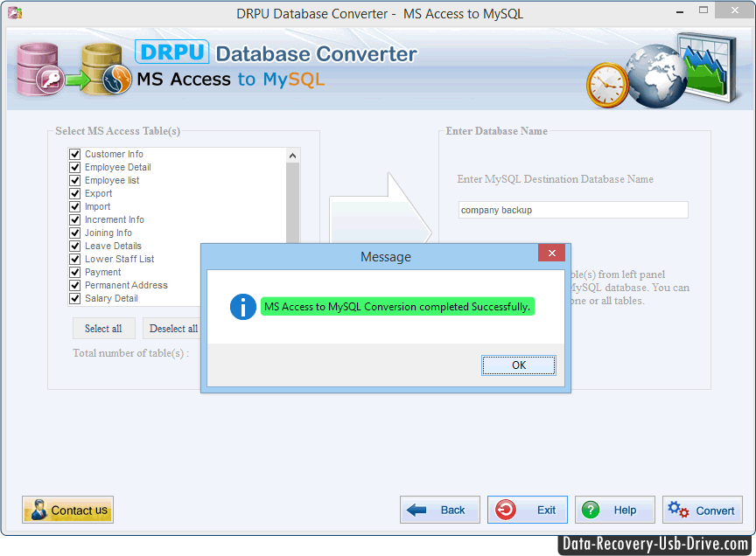This screenshot has height=556, width=756.
Task: Click the table list scrollbar thumb
Action: click(x=292, y=203)
